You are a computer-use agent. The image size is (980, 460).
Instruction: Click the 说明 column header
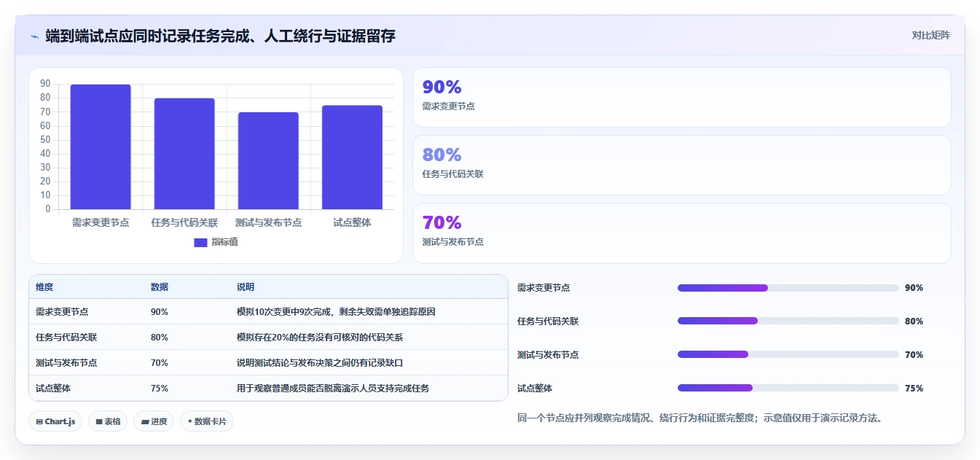click(246, 287)
